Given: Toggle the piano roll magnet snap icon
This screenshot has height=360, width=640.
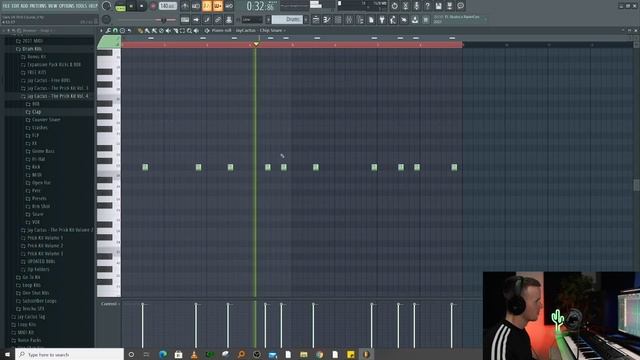Looking at the screenshot, I should [115, 31].
